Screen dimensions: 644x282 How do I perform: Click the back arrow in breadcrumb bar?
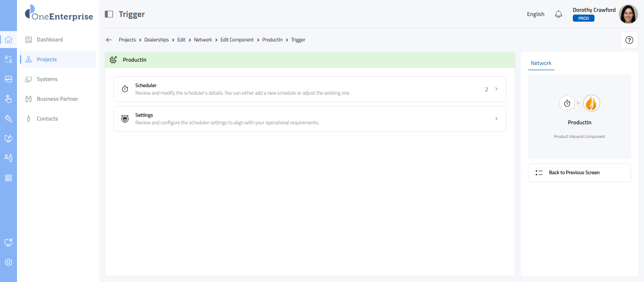click(109, 40)
